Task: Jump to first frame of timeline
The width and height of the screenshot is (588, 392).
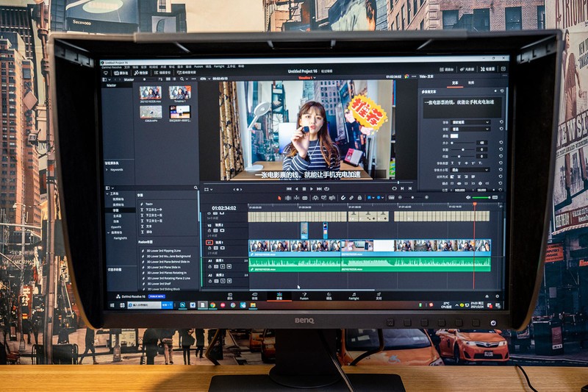Action: click(x=289, y=189)
